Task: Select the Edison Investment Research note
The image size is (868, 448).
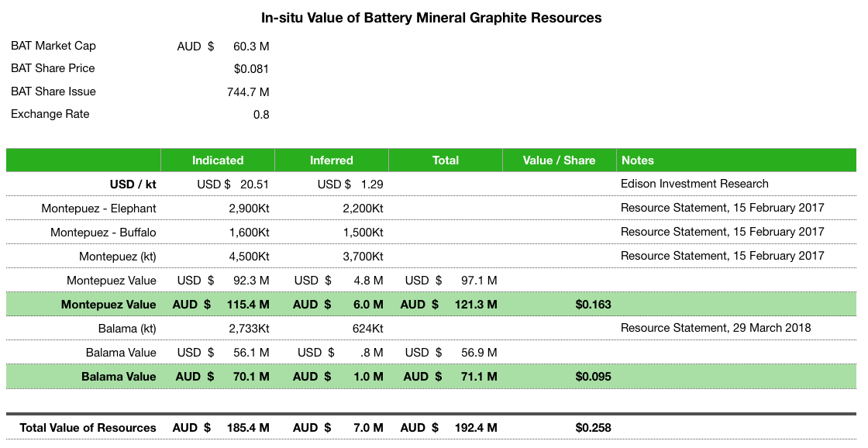Action: pyautogui.click(x=694, y=184)
